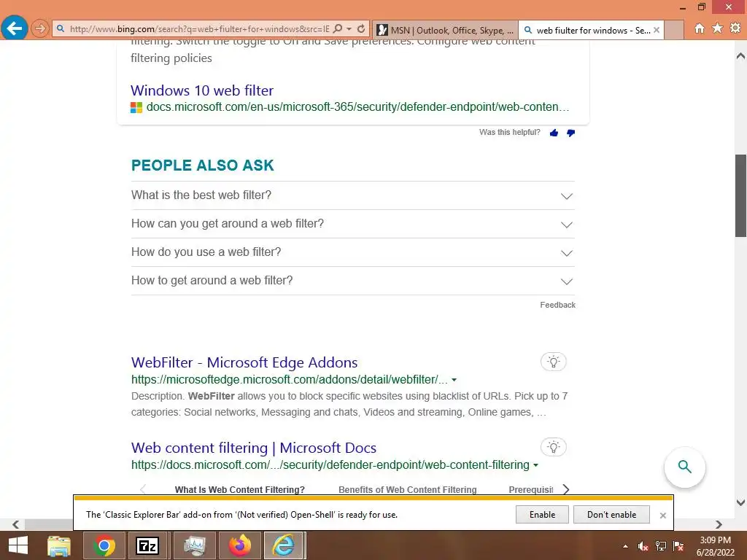
Task: Show hidden system tray icons
Action: 625,546
